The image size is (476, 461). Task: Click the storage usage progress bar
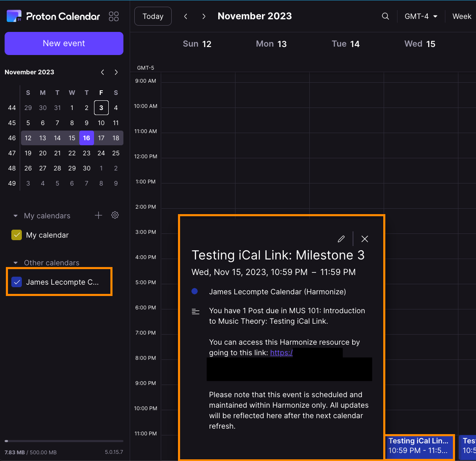(x=64, y=441)
